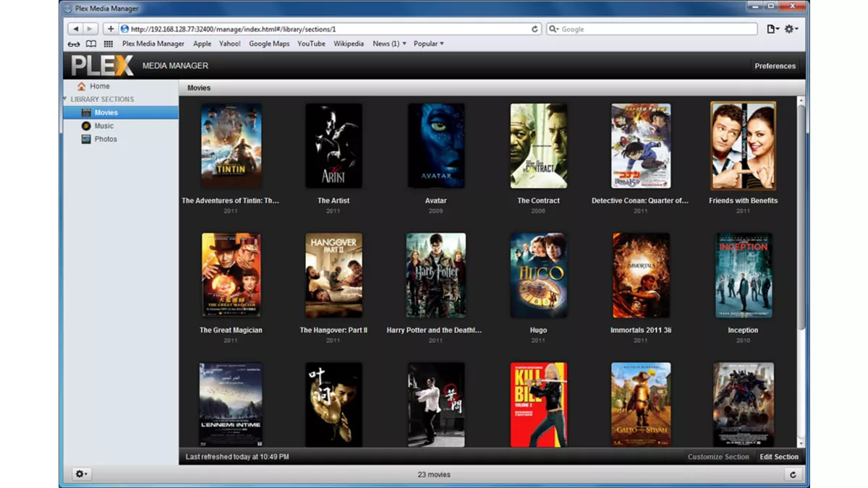Collapse the Library Sections tree
This screenshot has height=488, width=868.
coord(65,99)
